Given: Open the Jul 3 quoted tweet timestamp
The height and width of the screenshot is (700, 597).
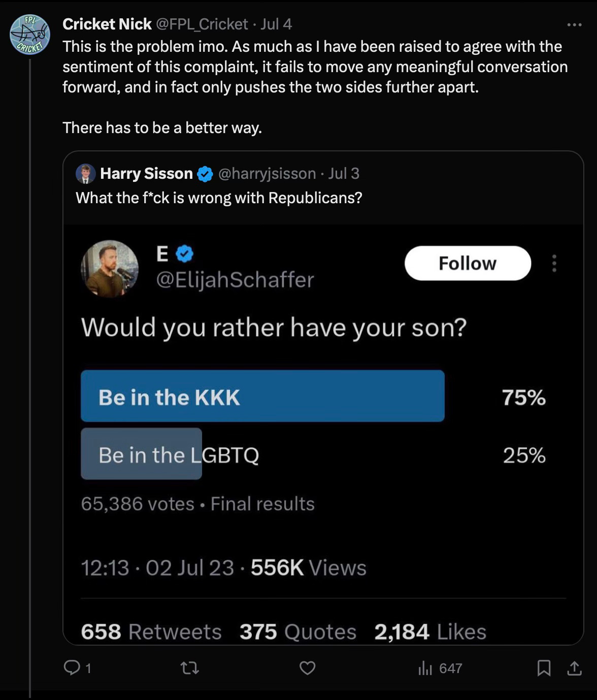Looking at the screenshot, I should [344, 174].
